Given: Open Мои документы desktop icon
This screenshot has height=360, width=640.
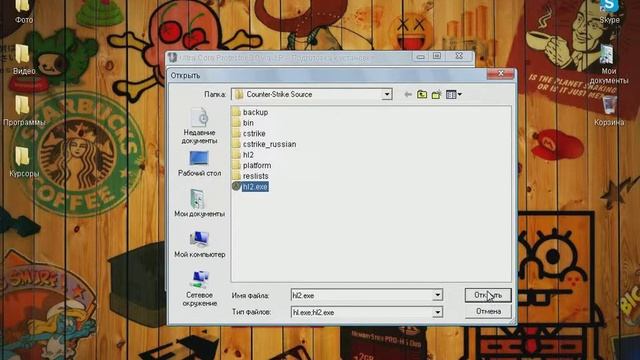Looking at the screenshot, I should (608, 64).
